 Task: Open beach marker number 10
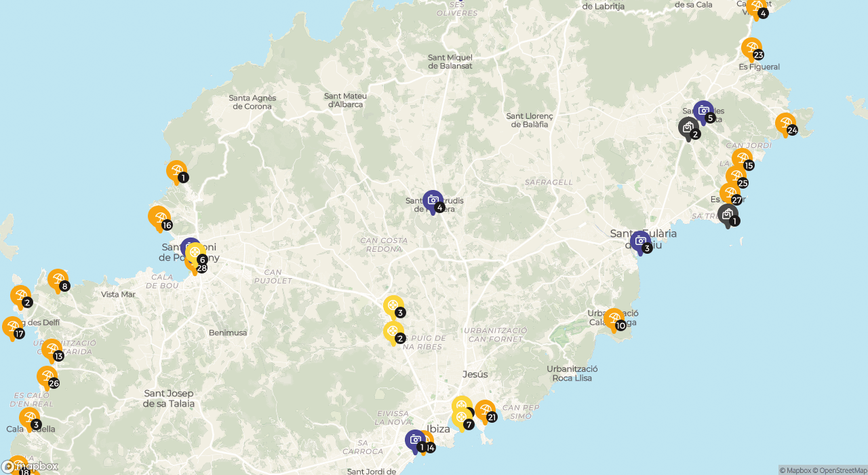click(614, 319)
